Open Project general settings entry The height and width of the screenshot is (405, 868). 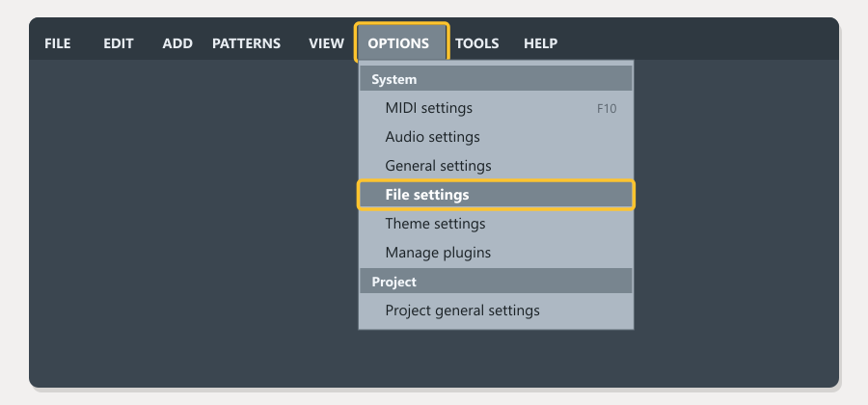tap(496, 310)
